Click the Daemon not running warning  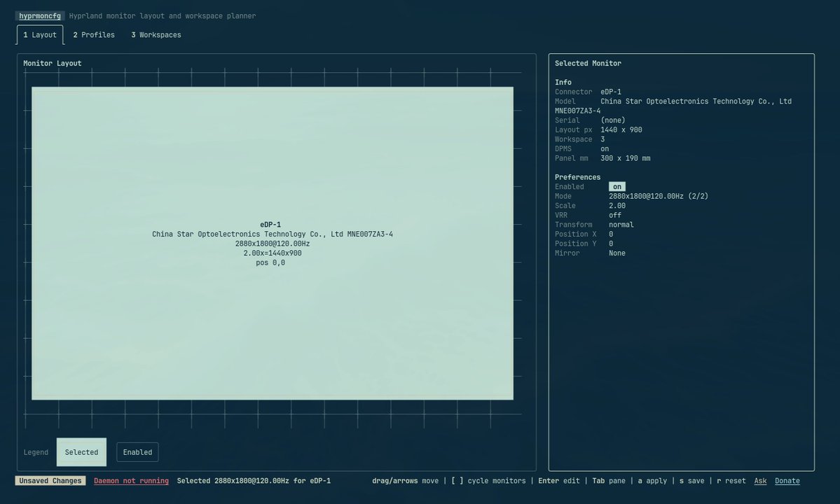131,481
